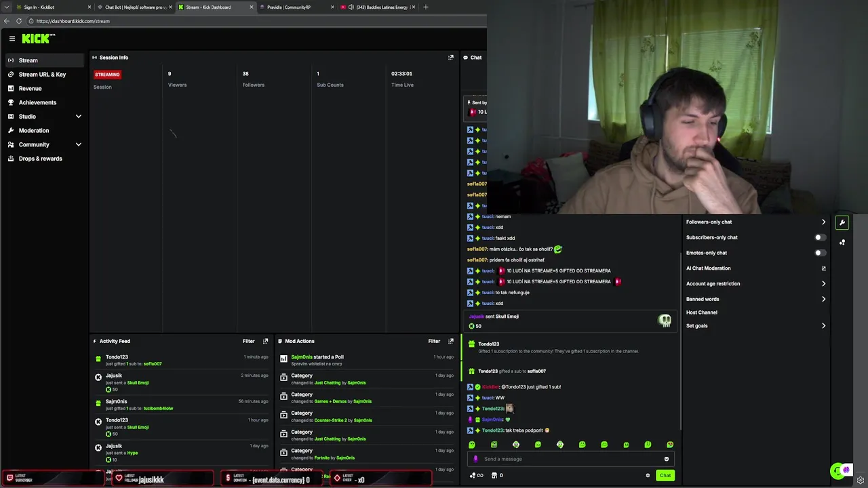The width and height of the screenshot is (868, 488).
Task: Click the STREAMING status badge
Action: (107, 75)
